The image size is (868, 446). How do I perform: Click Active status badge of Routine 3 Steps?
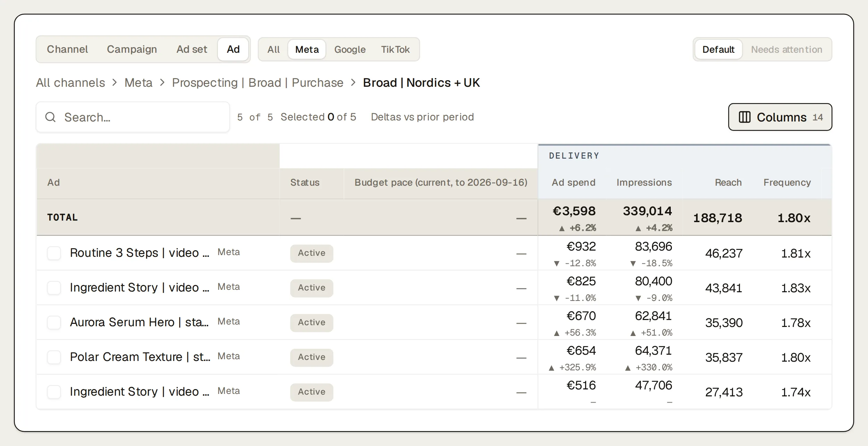[x=311, y=253]
